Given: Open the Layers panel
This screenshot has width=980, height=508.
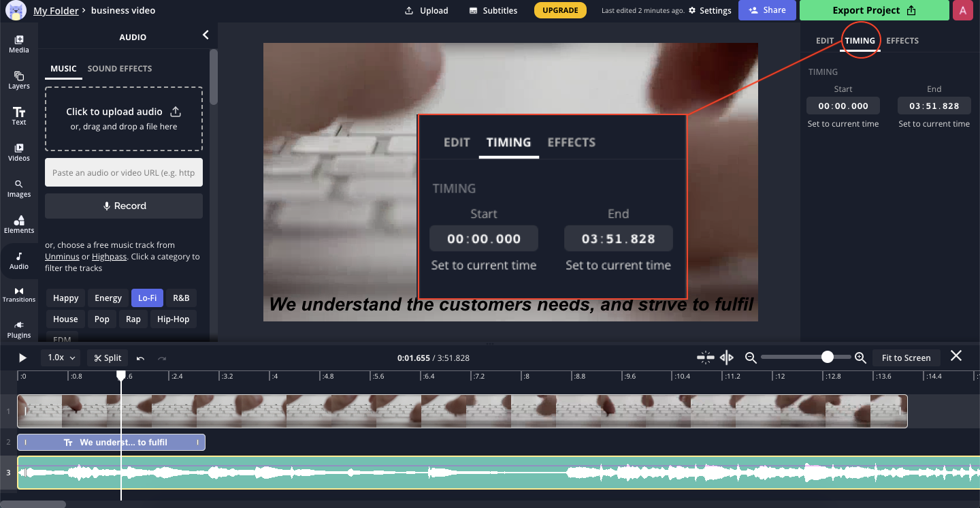Looking at the screenshot, I should [19, 80].
